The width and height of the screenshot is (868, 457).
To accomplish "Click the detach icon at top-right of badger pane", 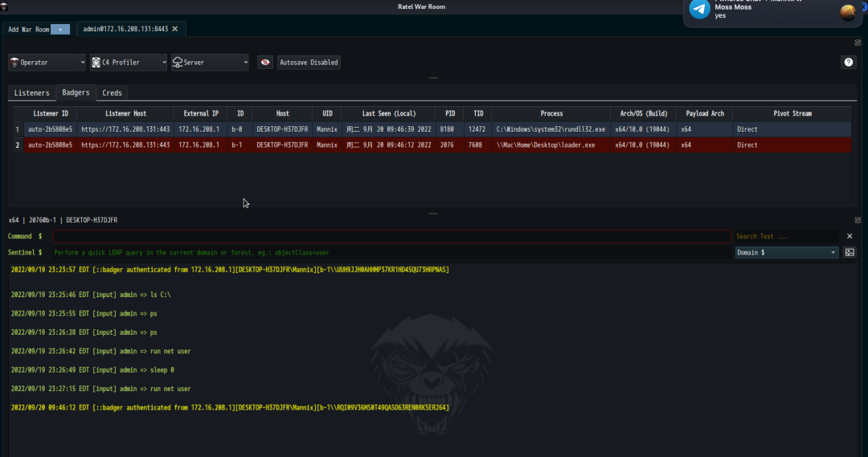I will click(858, 43).
